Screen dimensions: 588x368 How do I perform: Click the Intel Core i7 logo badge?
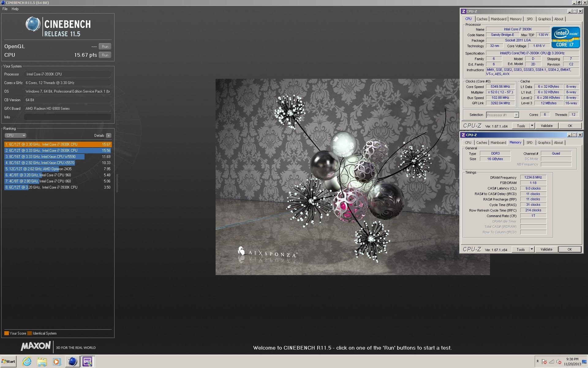click(565, 37)
